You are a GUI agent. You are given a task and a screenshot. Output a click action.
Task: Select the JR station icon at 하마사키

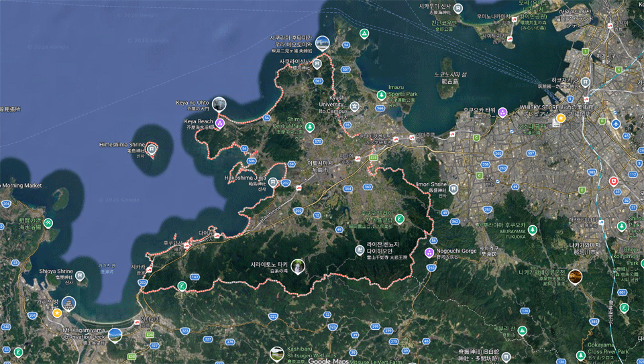pos(137,321)
